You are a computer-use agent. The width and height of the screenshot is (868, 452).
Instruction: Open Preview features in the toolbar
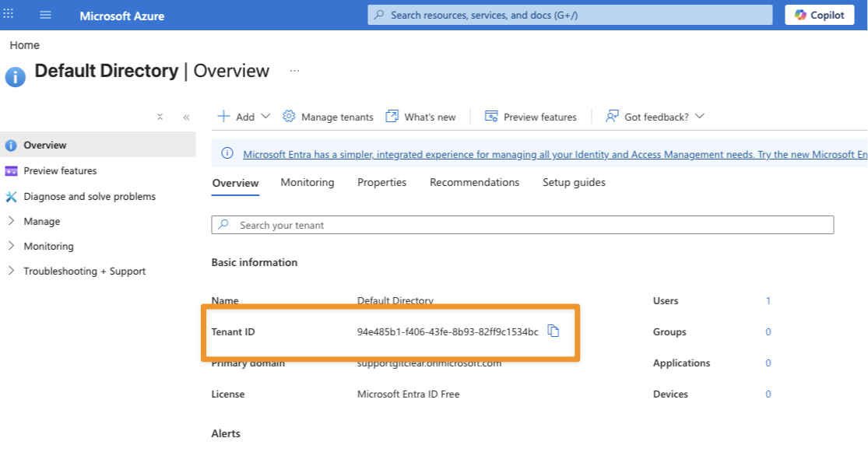click(x=531, y=117)
